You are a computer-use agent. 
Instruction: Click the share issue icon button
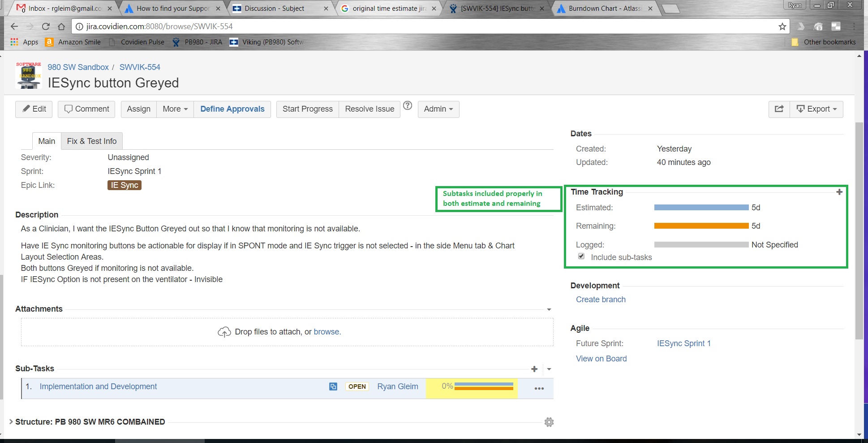tap(779, 109)
